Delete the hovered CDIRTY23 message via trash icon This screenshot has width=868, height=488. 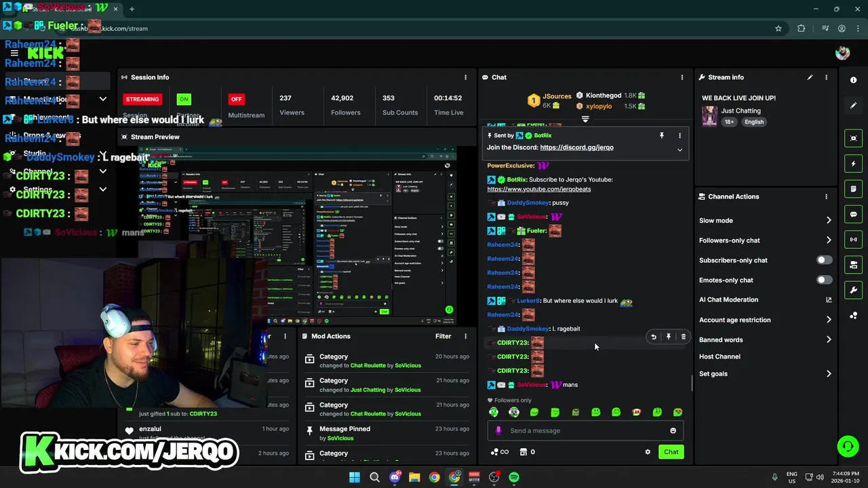click(x=683, y=337)
